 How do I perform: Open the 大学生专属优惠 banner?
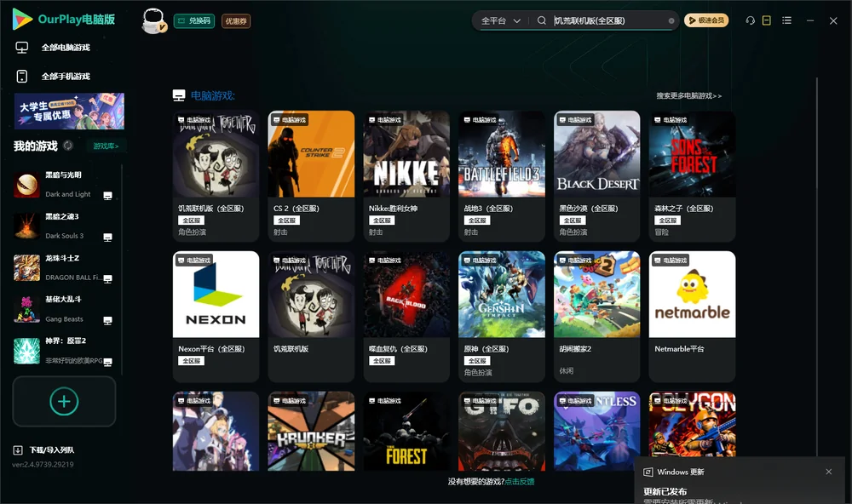tap(69, 111)
